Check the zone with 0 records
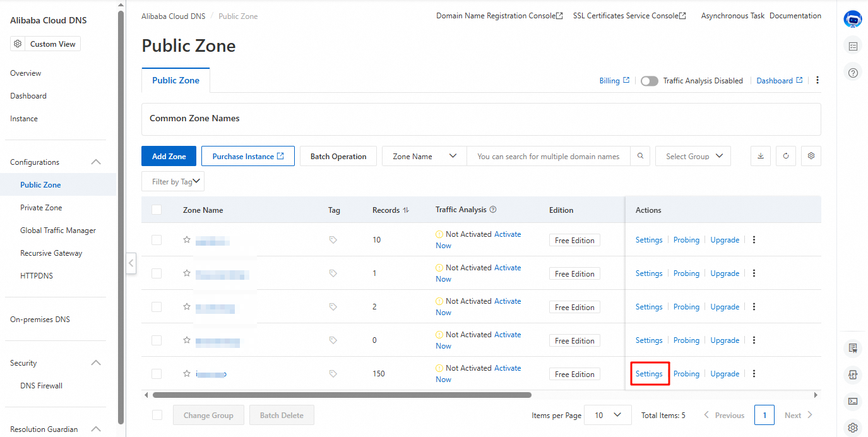The height and width of the screenshot is (437, 868). (157, 340)
